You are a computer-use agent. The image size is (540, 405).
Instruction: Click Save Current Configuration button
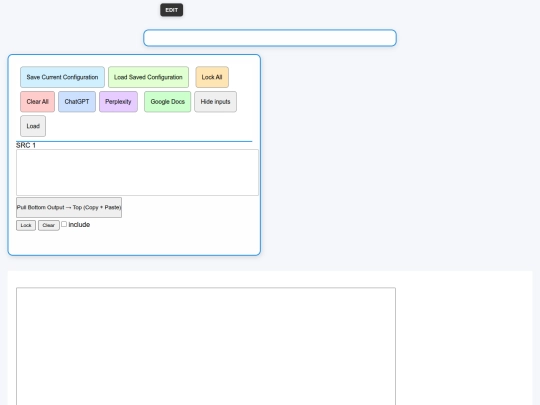coord(62,77)
